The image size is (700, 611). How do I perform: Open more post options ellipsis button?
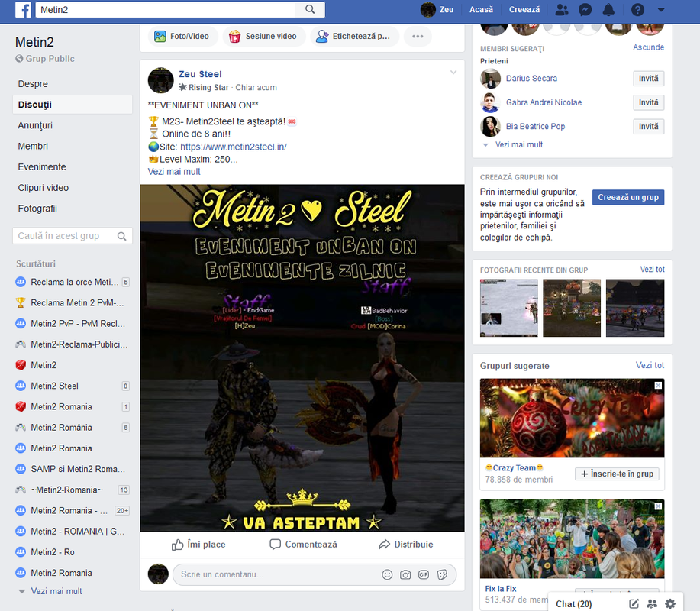(418, 36)
